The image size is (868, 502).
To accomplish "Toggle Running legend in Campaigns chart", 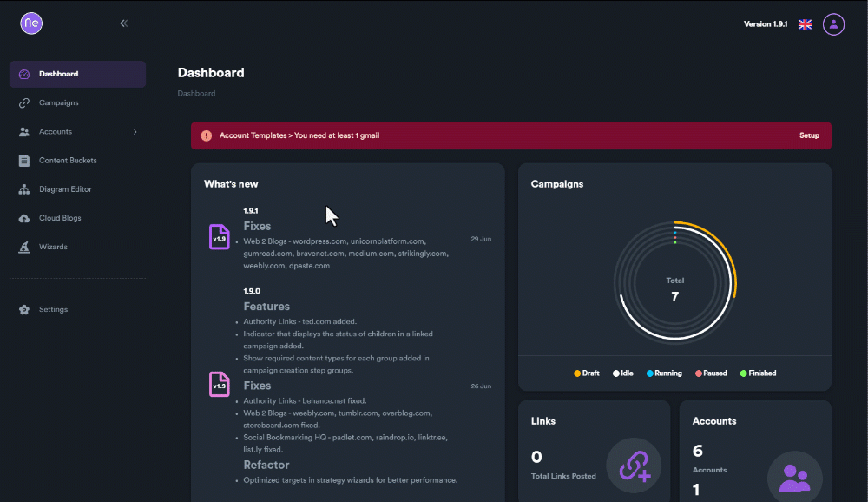I will (664, 373).
